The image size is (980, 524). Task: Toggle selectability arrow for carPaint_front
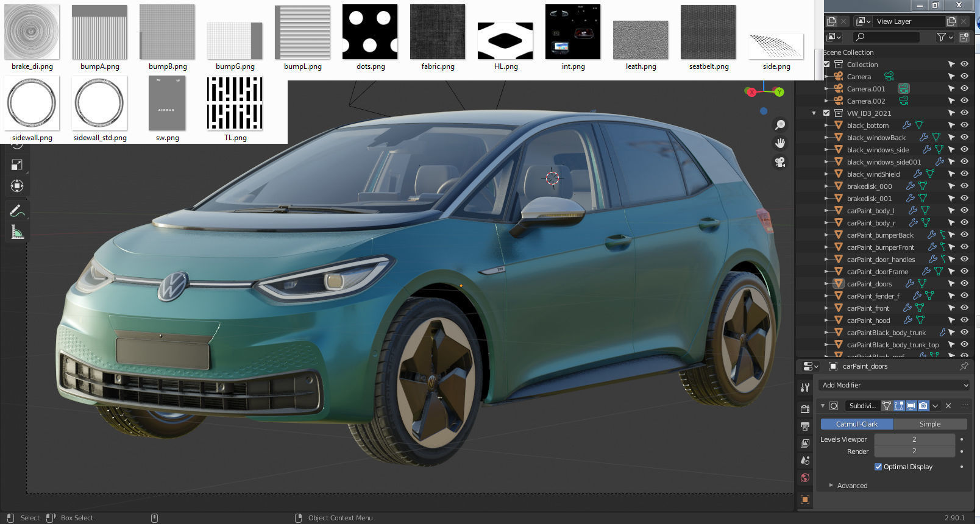951,308
